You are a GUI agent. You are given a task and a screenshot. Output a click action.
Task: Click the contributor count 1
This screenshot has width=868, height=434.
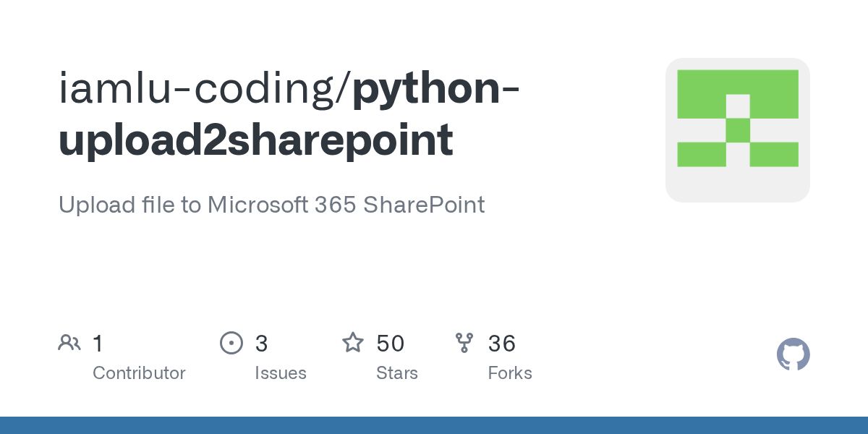pos(98,343)
